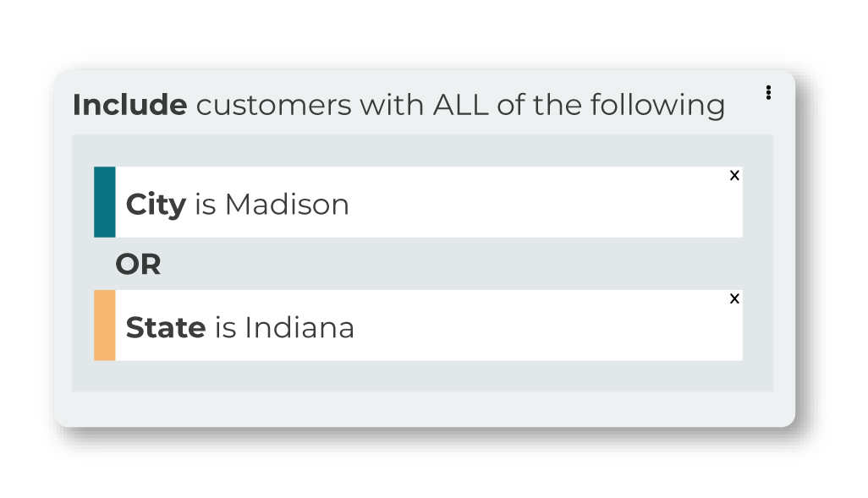The height and width of the screenshot is (498, 868).
Task: Click the bold Include word in header
Action: [x=130, y=105]
